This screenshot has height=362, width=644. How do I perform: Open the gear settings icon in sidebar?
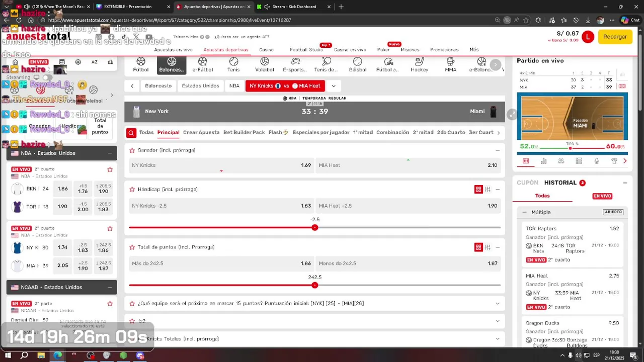78,62
